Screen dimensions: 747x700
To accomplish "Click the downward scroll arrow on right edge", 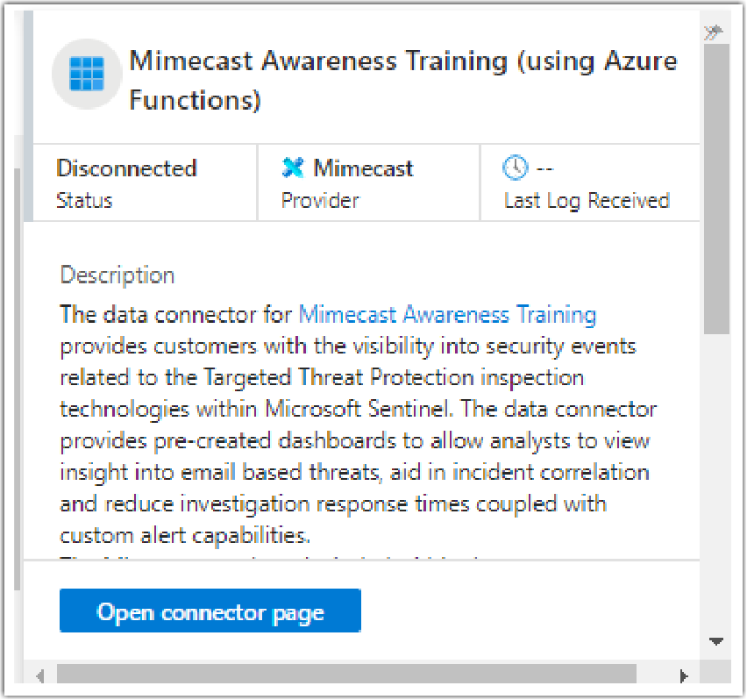I will point(715,641).
